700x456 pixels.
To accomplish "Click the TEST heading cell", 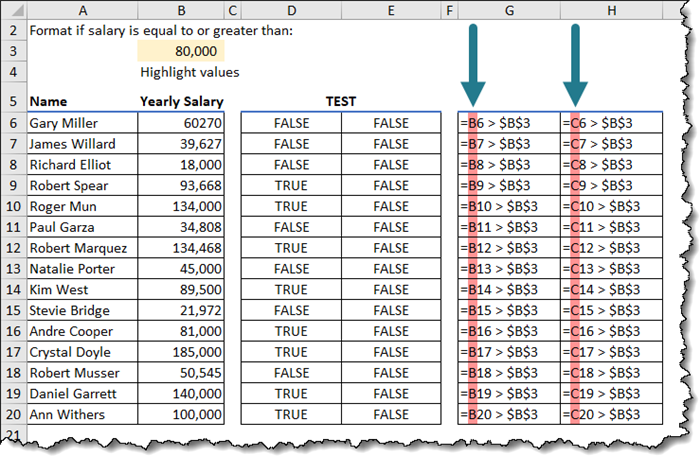I will tap(341, 101).
